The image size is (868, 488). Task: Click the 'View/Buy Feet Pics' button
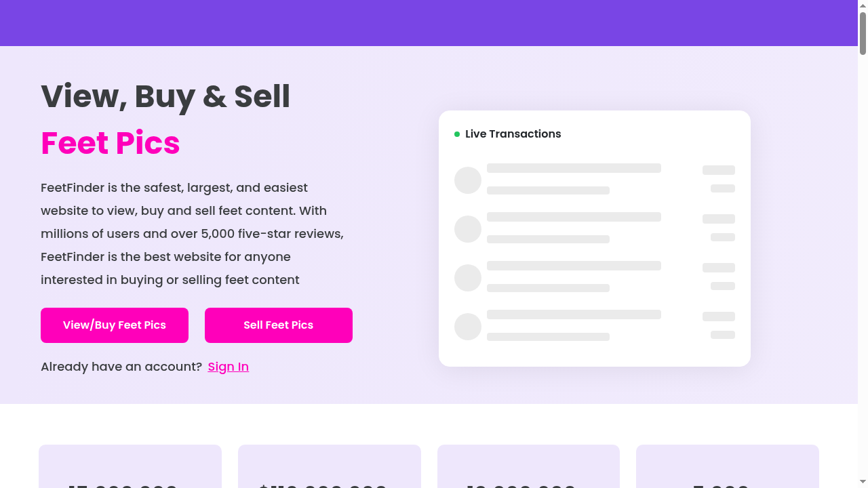click(x=115, y=325)
